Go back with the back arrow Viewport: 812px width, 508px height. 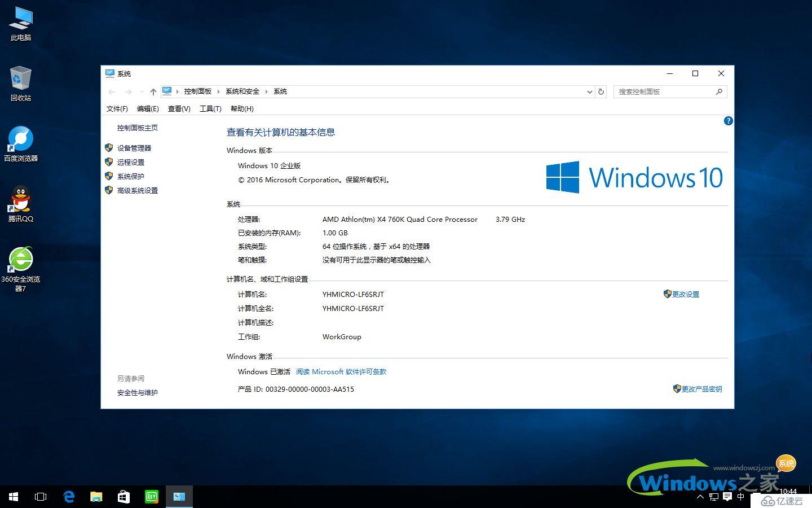pyautogui.click(x=112, y=91)
